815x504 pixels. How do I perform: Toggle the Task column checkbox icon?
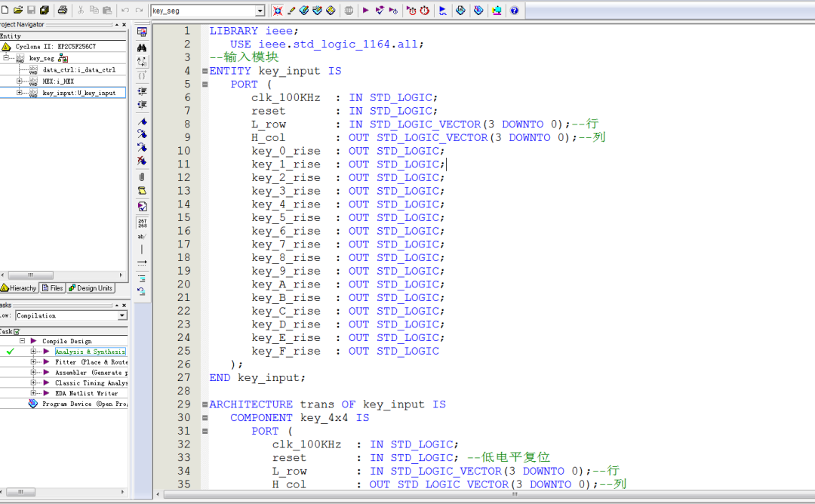(17, 331)
